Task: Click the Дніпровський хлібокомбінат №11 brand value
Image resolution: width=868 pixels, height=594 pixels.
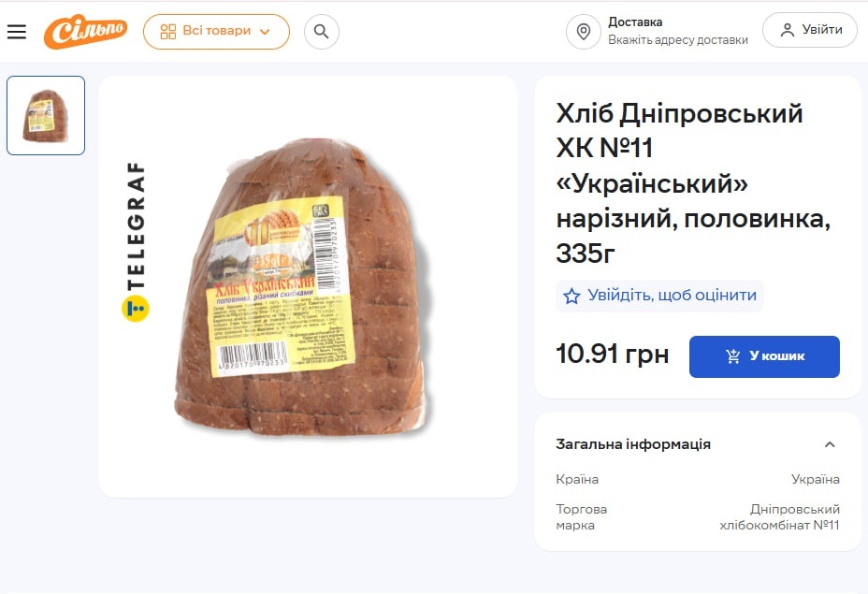Action: click(780, 517)
